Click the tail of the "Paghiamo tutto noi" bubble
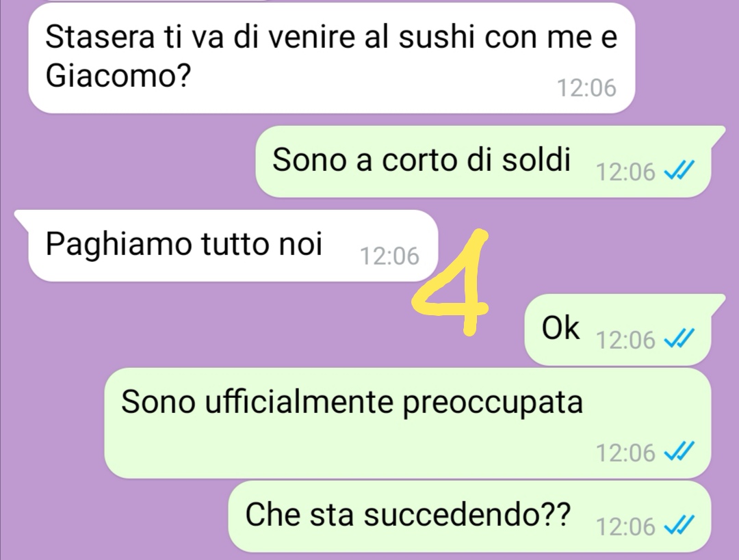Image resolution: width=739 pixels, height=560 pixels. click(22, 216)
